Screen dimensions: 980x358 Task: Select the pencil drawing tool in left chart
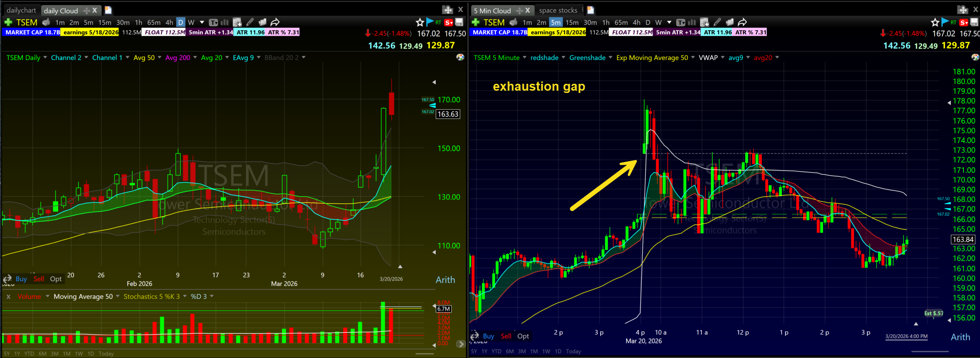pyautogui.click(x=250, y=22)
